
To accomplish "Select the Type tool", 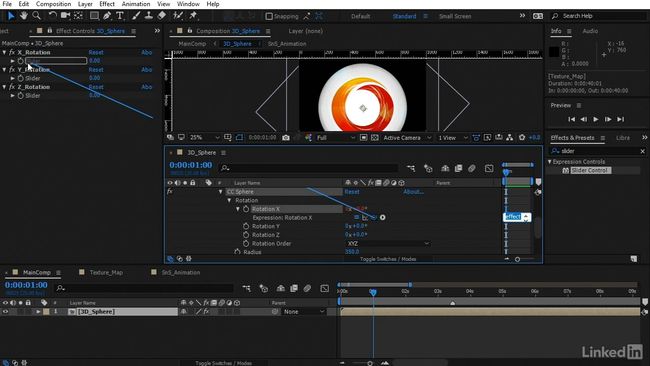I will pyautogui.click(x=120, y=16).
